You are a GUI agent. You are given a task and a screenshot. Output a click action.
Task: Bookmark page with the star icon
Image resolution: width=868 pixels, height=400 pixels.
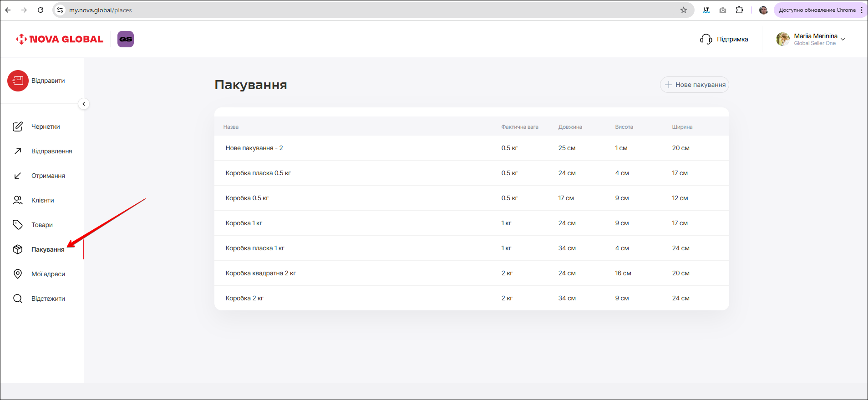[x=683, y=10]
